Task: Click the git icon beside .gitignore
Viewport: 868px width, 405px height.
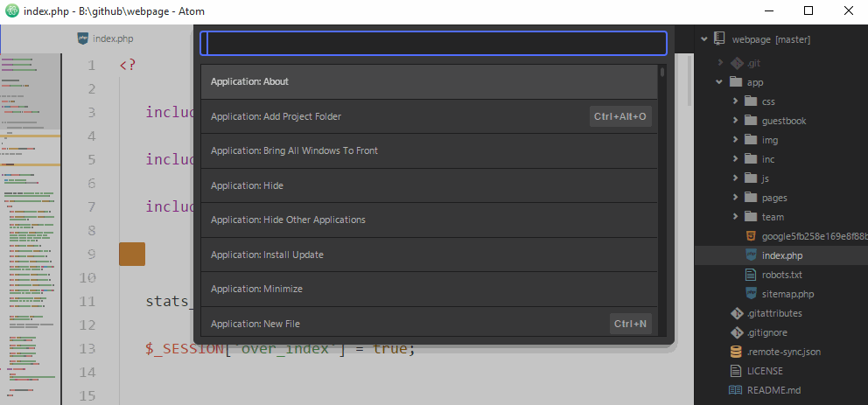Action: [736, 332]
